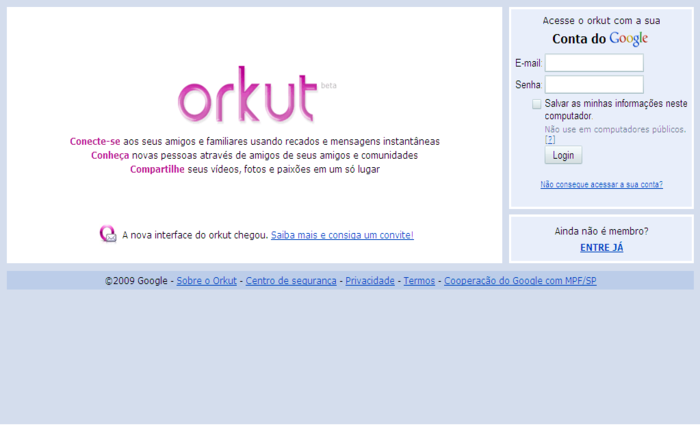Click the orkut logo
This screenshot has width=700, height=425.
[x=248, y=95]
